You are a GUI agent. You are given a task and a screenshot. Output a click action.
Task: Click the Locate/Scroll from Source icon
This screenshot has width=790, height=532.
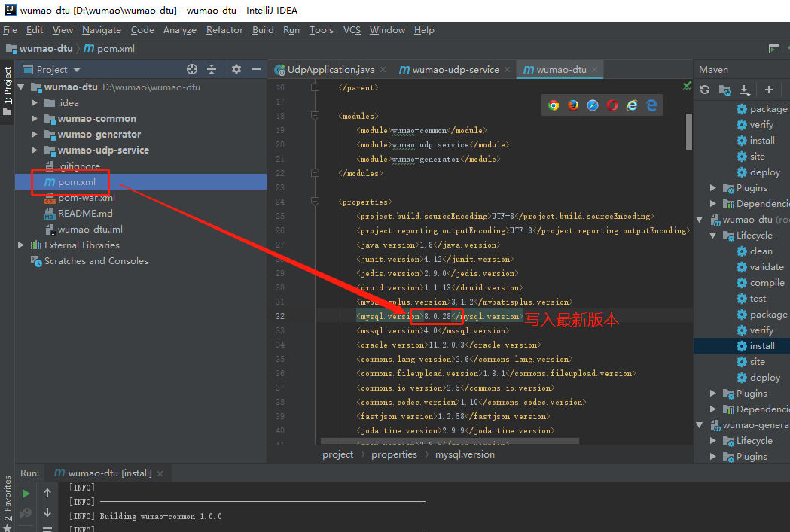[191, 69]
